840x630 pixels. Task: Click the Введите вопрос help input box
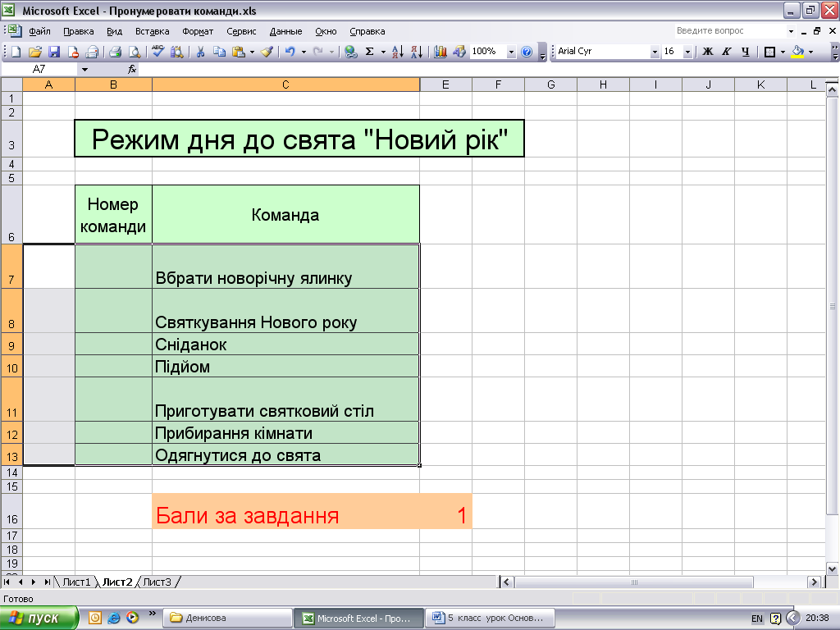pos(727,31)
